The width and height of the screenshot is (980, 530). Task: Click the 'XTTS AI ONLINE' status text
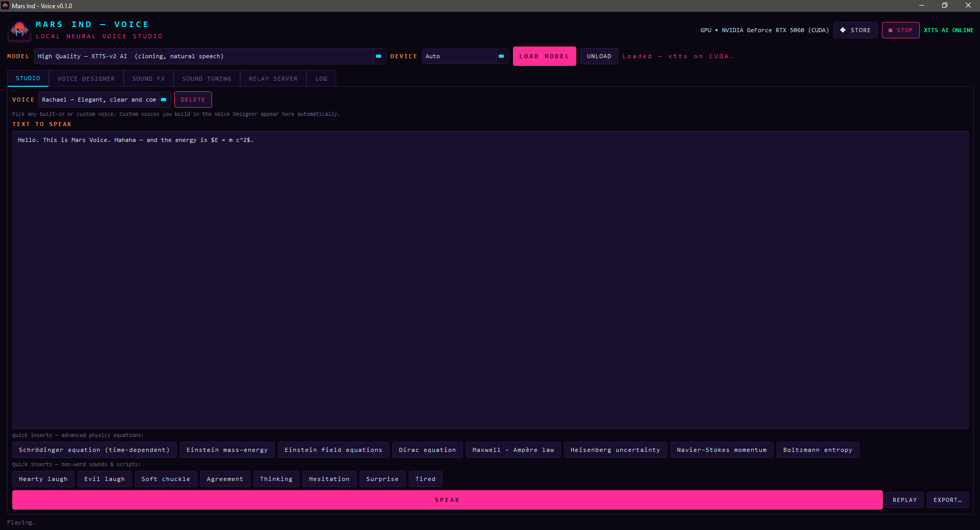pos(948,30)
